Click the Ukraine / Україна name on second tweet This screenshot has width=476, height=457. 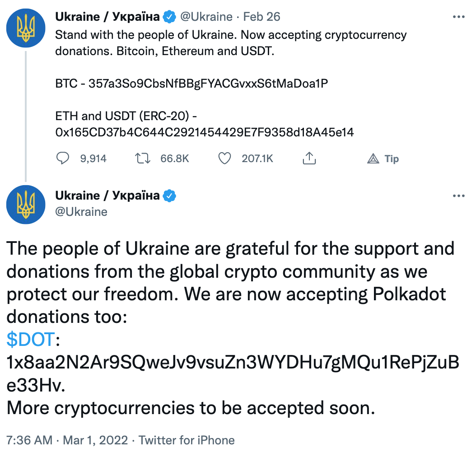[x=107, y=196]
